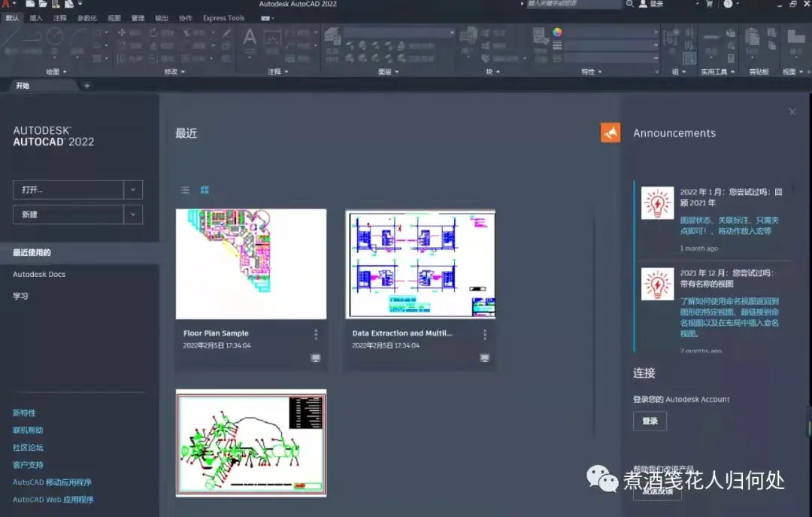The height and width of the screenshot is (517, 812).
Task: Click the Open file icon in quick access toolbar
Action: click(x=42, y=4)
